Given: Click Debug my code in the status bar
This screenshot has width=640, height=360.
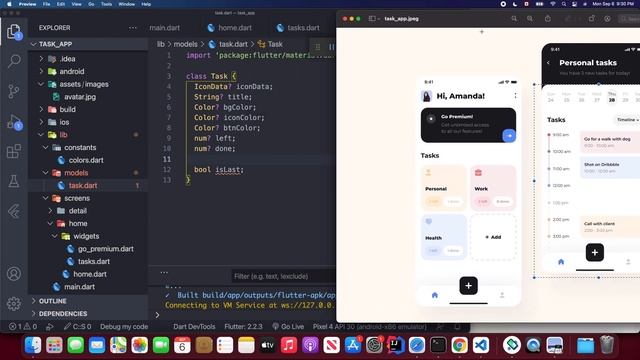Looking at the screenshot, I should [x=124, y=327].
